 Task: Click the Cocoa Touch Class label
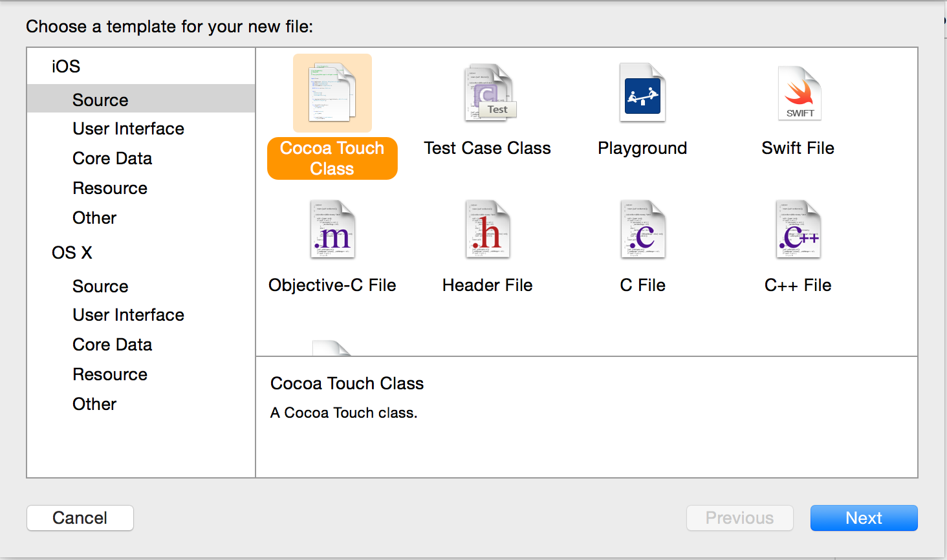click(332, 158)
